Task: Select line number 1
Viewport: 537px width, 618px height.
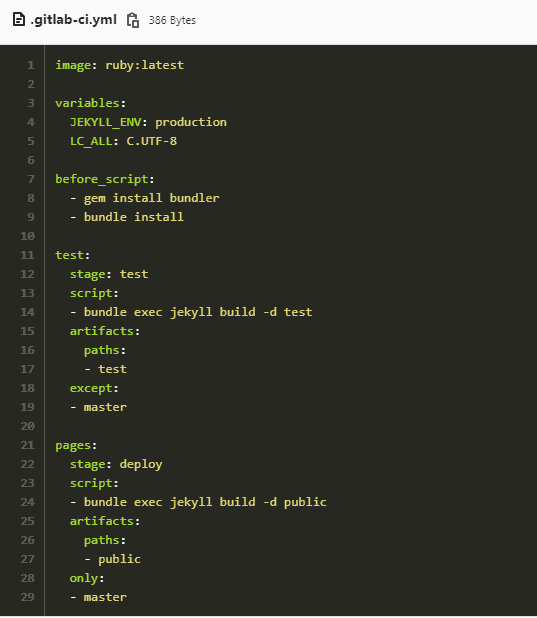Action: 31,65
